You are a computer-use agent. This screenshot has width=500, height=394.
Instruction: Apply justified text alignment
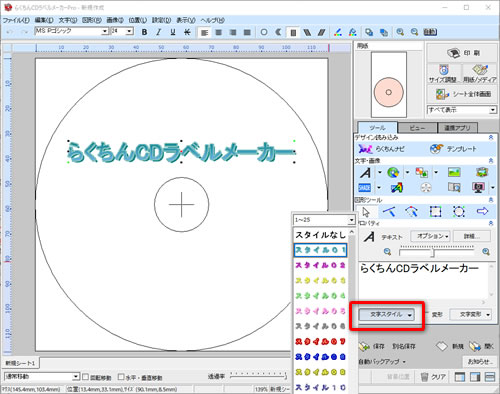point(247,32)
